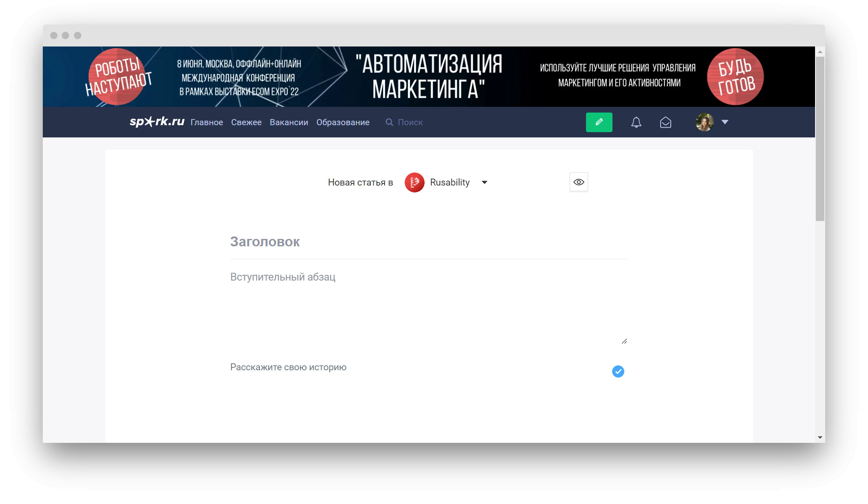Click the page vertical scrollbar thumb
This screenshot has width=868, height=504.
click(x=820, y=139)
